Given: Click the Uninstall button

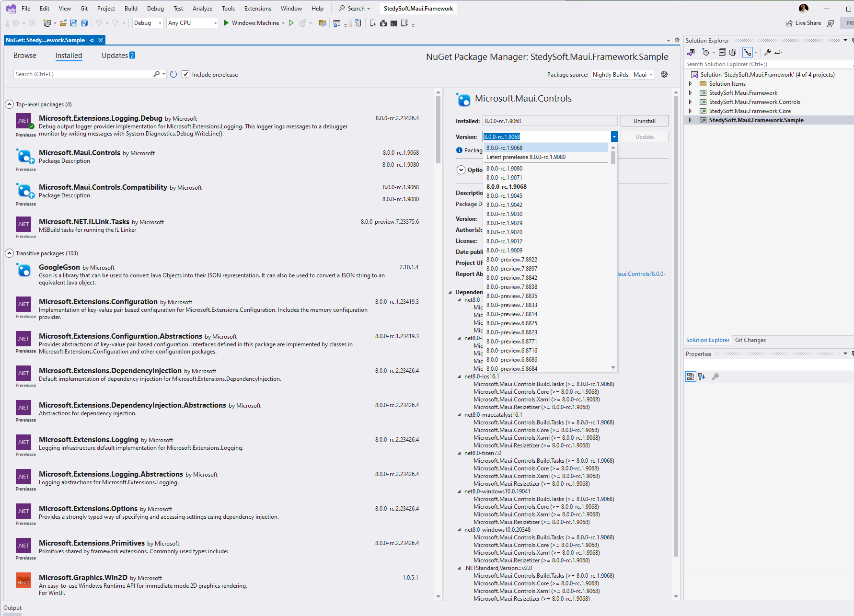Looking at the screenshot, I should click(644, 121).
